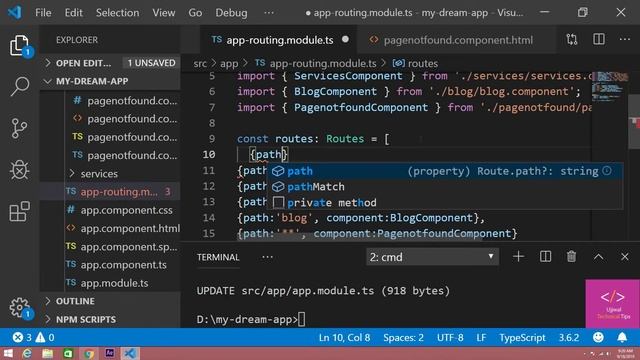
Task: Open editor More Actions ellipsis
Action: pos(624,40)
